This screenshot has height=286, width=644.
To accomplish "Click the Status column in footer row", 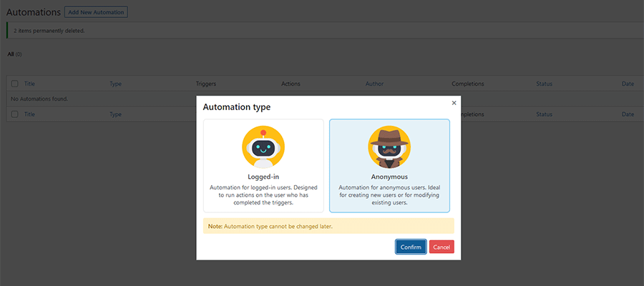I will [544, 114].
